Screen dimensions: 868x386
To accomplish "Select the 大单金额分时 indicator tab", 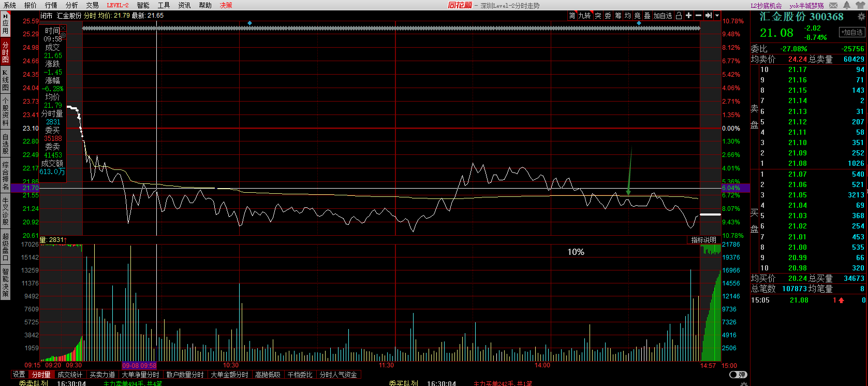I will (230, 375).
